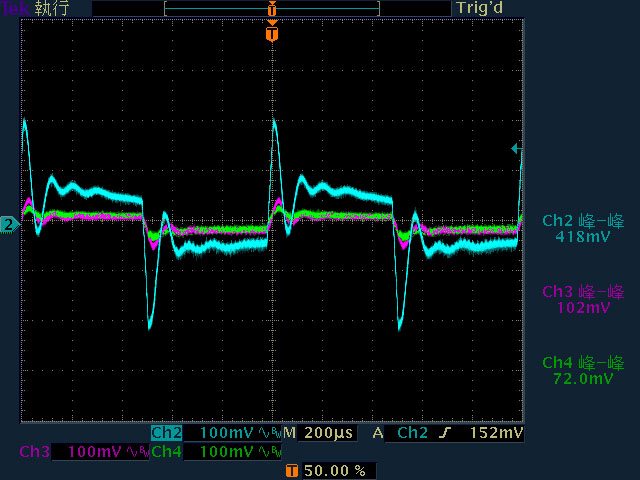Click the orange T icon beside 50.00 %
Screen dimensions: 640x480
(291, 470)
